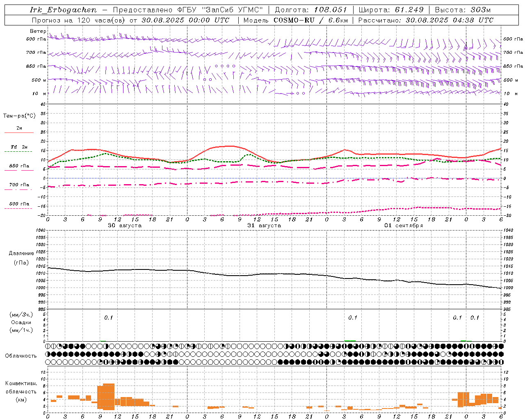Viewport: 525px width, 420px height.
Task: Click the green precipitation bar on 01 сентября
Action: [x=350, y=340]
